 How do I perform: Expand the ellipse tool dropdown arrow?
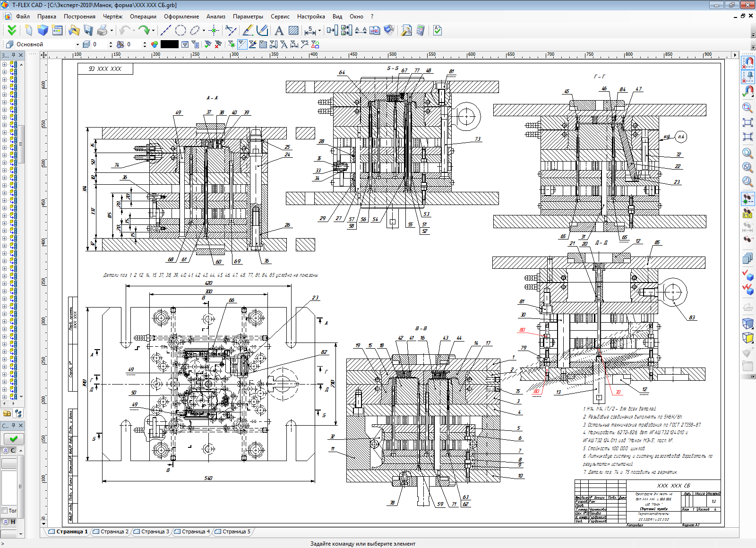click(204, 31)
